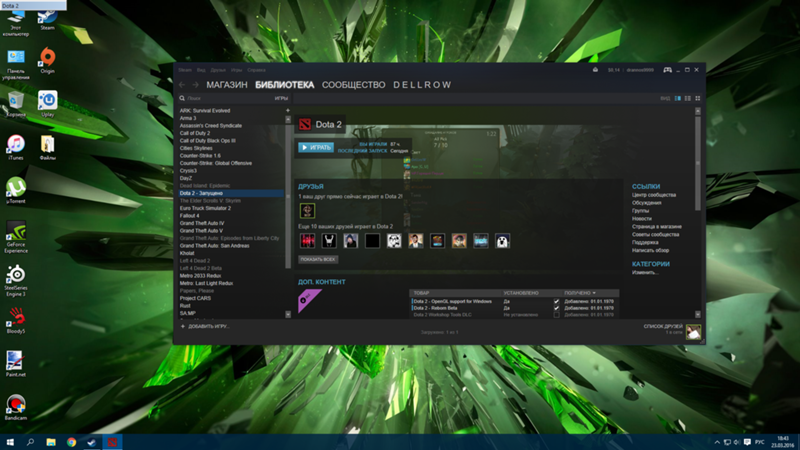Open Uplay desktop shortcut
The image size is (800, 450).
pos(47,104)
